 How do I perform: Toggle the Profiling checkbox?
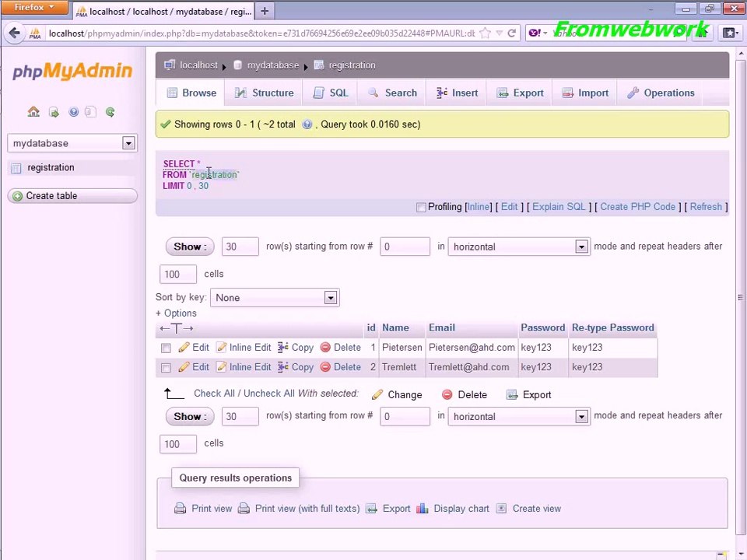(x=421, y=207)
